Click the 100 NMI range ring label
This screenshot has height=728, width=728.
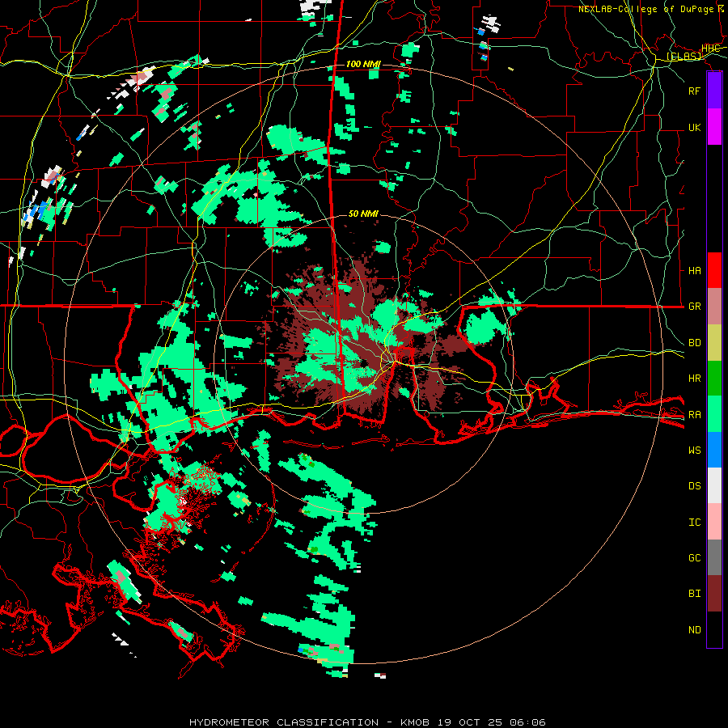[363, 64]
